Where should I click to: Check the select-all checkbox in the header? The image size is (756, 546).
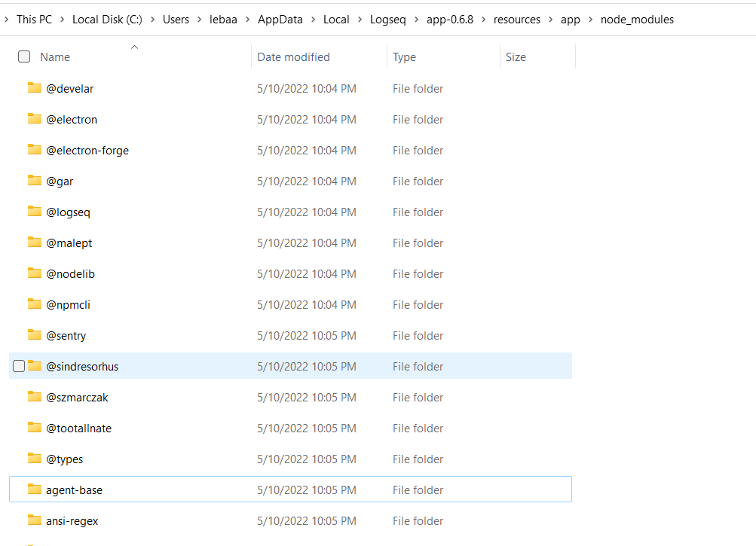(23, 56)
